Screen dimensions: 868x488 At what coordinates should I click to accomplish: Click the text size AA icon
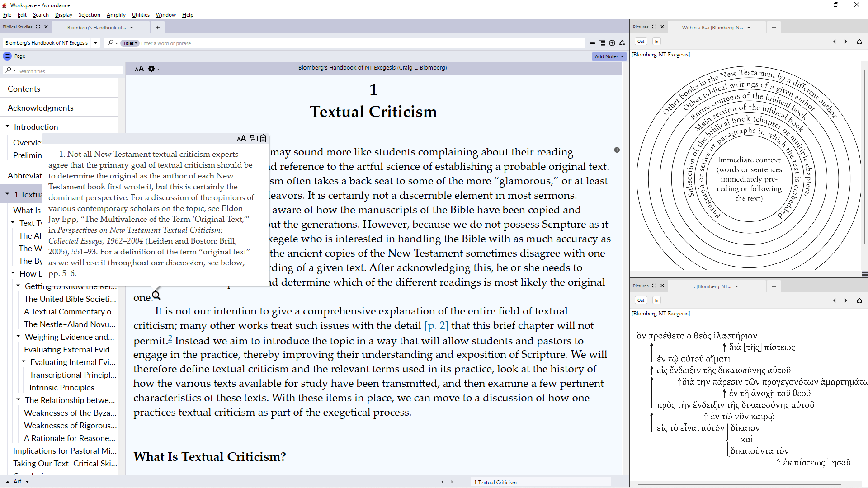pyautogui.click(x=139, y=69)
